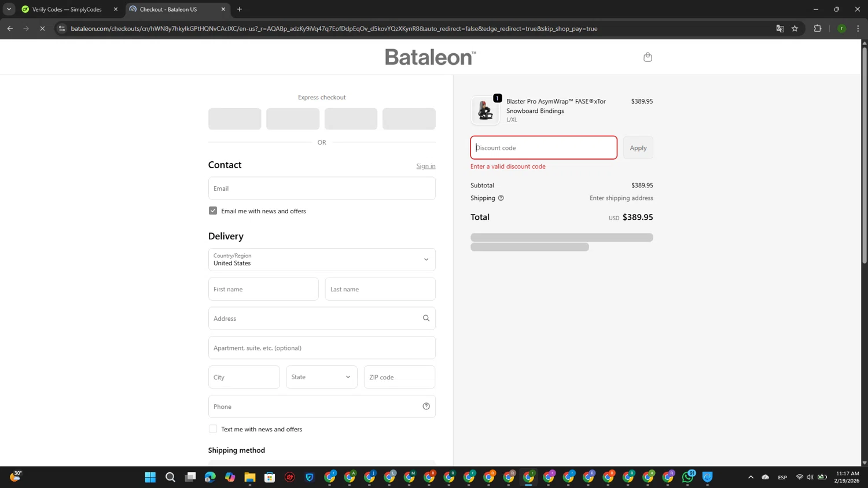Go back to the previous page

tap(10, 28)
